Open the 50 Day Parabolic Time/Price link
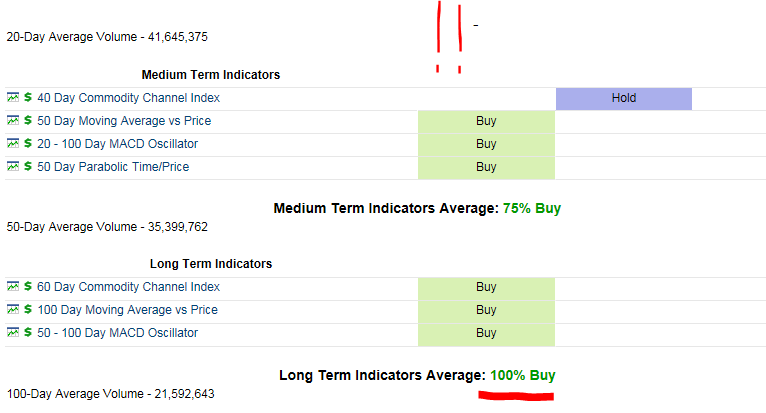 click(113, 167)
